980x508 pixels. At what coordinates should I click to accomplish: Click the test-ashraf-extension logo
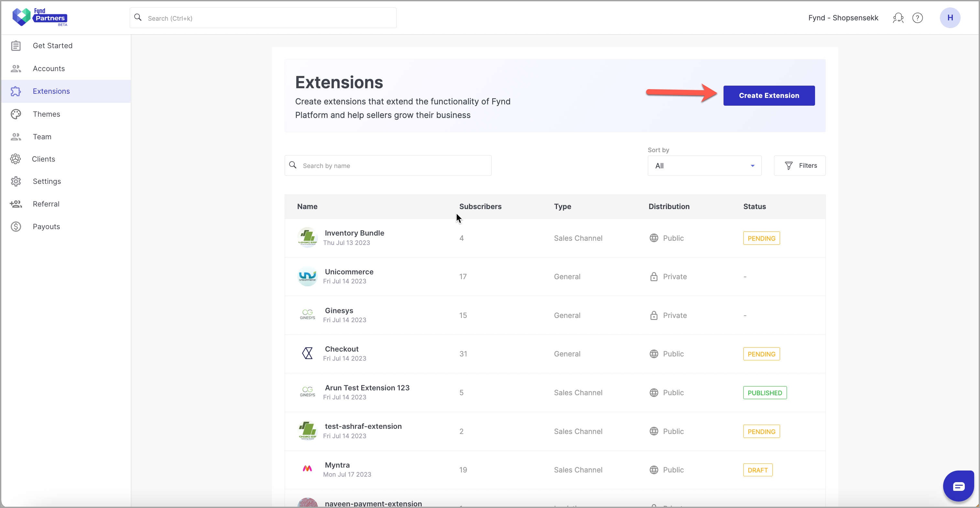[x=307, y=431]
